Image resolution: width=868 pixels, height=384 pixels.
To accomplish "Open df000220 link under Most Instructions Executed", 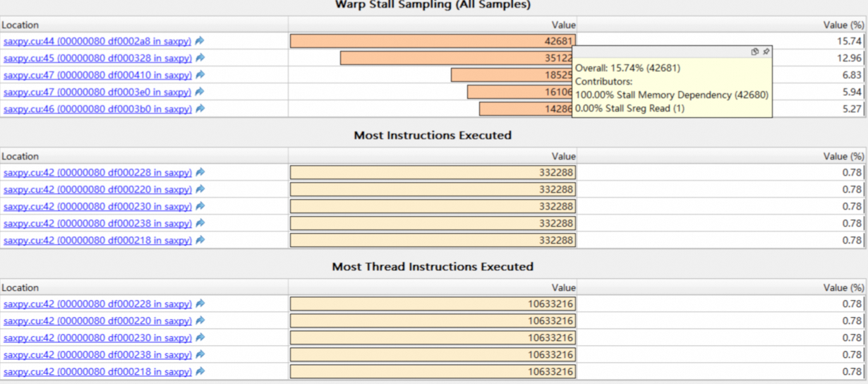I will (97, 189).
